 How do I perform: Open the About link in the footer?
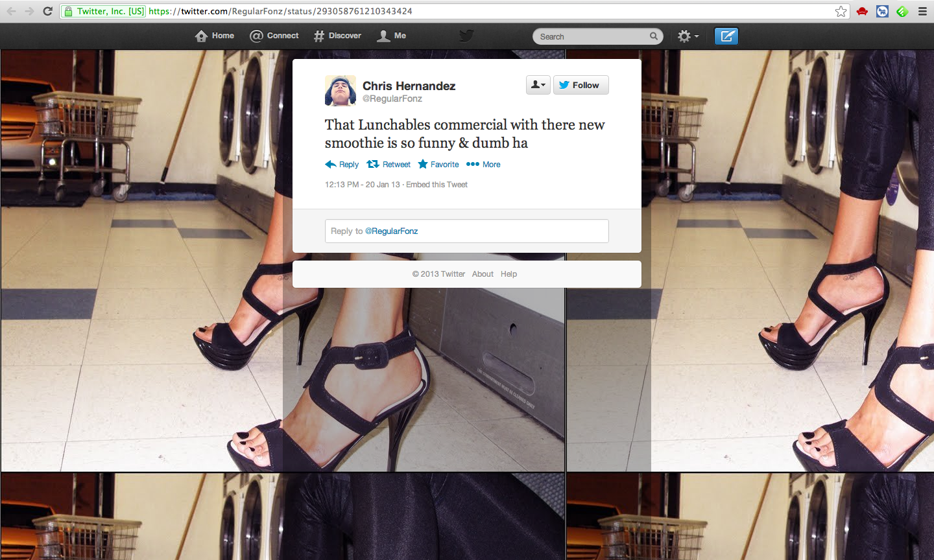coord(483,274)
